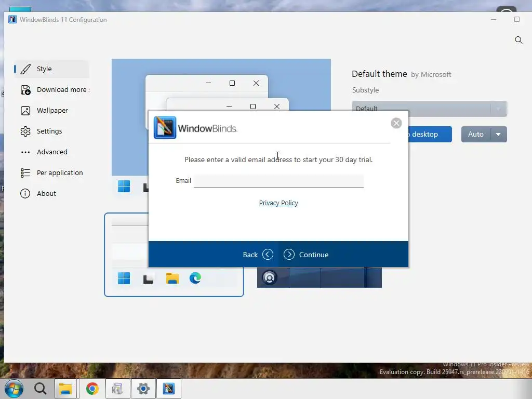The image size is (532, 399).
Task: Click the Start icon in large preview
Action: pos(124,187)
